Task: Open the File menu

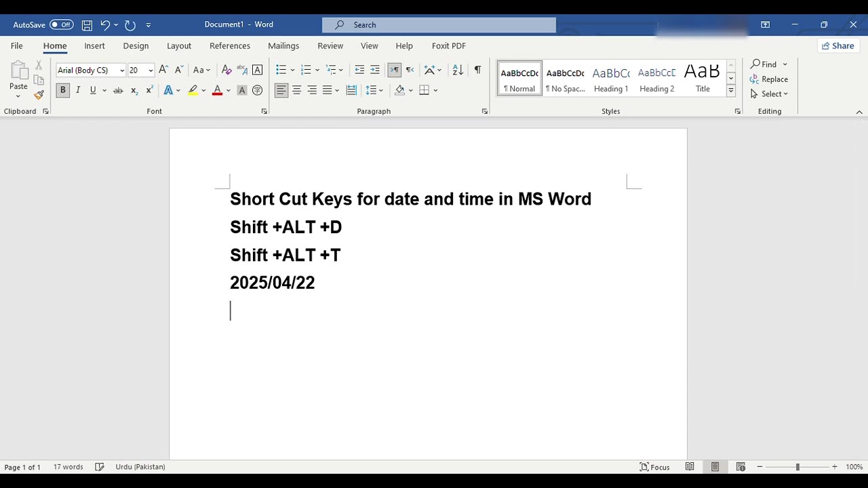Action: tap(17, 46)
